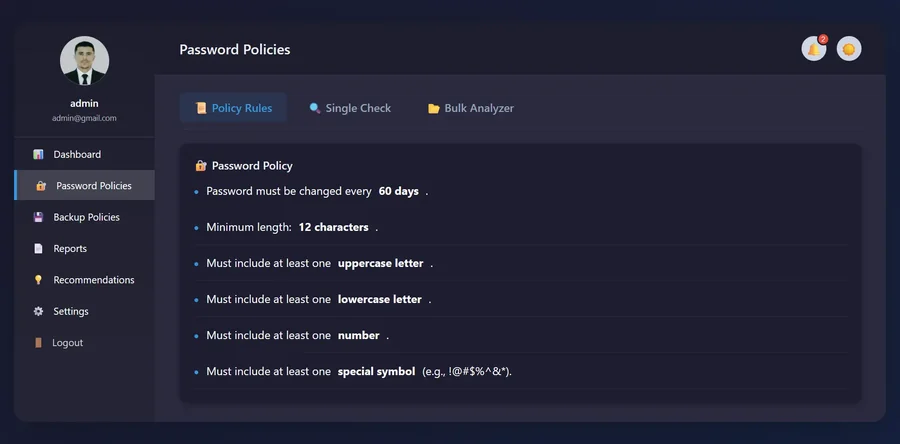
Task: Click the Settings gear icon
Action: click(38, 311)
